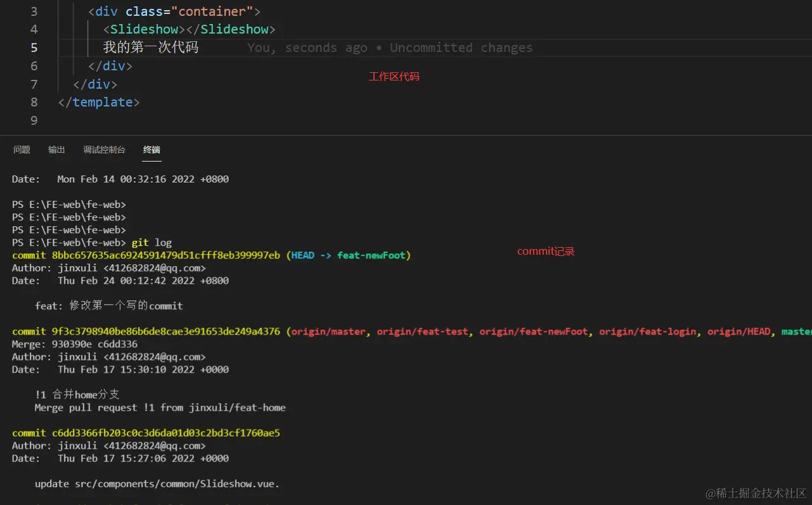This screenshot has width=812, height=505.
Task: Click the date "Thu Feb 24 00:12:42 2022 +0800"
Action: tap(143, 281)
